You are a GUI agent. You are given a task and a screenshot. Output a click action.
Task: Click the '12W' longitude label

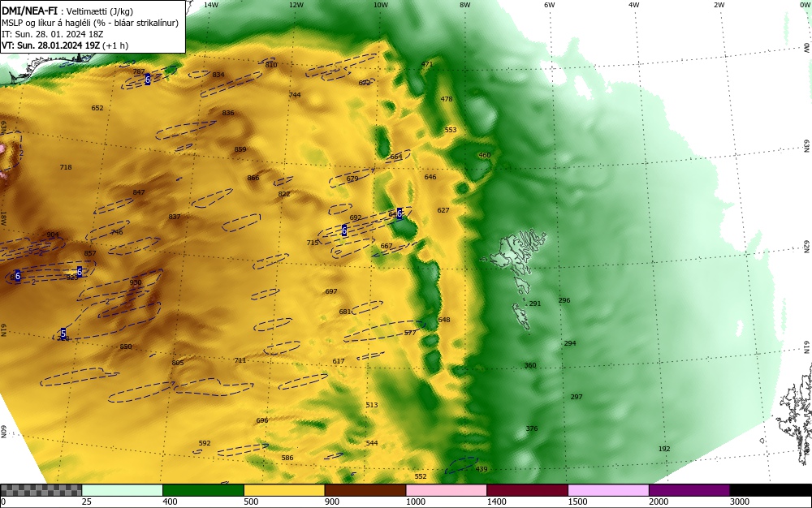[296, 5]
